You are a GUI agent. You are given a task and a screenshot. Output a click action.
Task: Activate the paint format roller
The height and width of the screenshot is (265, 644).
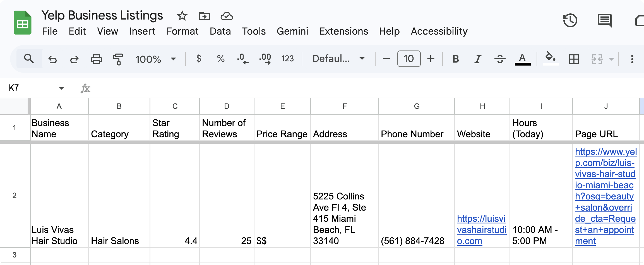tap(118, 59)
